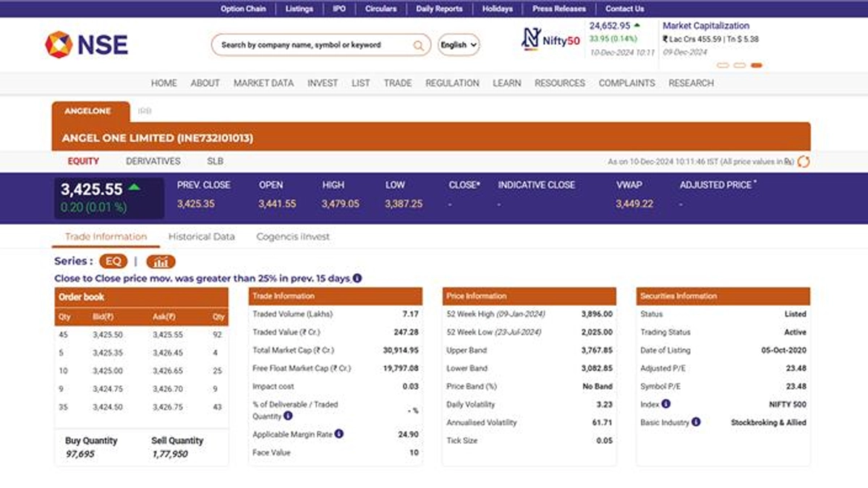Click info icon next to Basic Industry
Screen dimensions: 868x488
point(696,421)
